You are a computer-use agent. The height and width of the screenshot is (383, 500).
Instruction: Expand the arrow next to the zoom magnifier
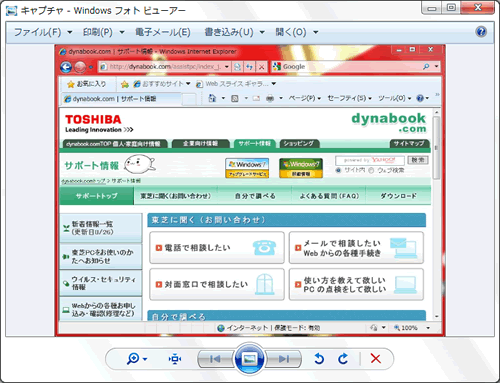[x=145, y=359]
